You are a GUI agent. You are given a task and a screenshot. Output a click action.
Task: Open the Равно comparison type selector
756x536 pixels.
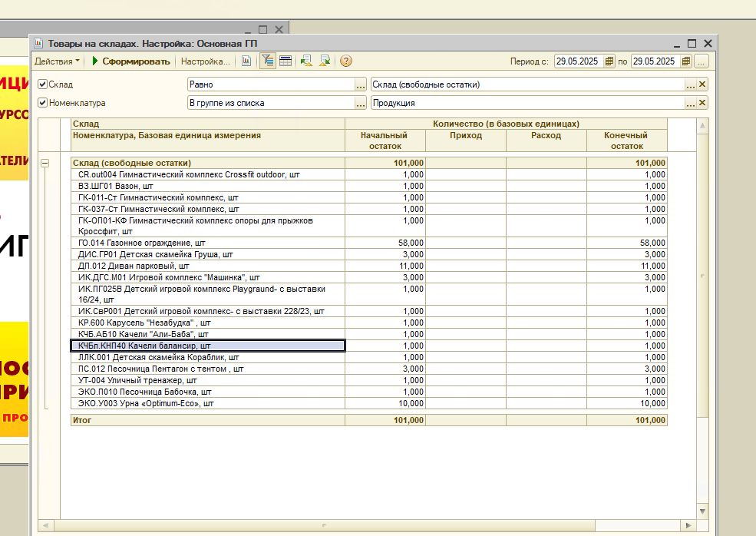[360, 84]
